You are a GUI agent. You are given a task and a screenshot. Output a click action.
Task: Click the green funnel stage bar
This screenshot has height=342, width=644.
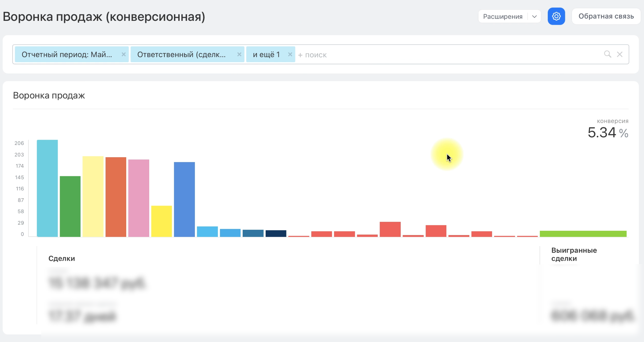tap(70, 206)
